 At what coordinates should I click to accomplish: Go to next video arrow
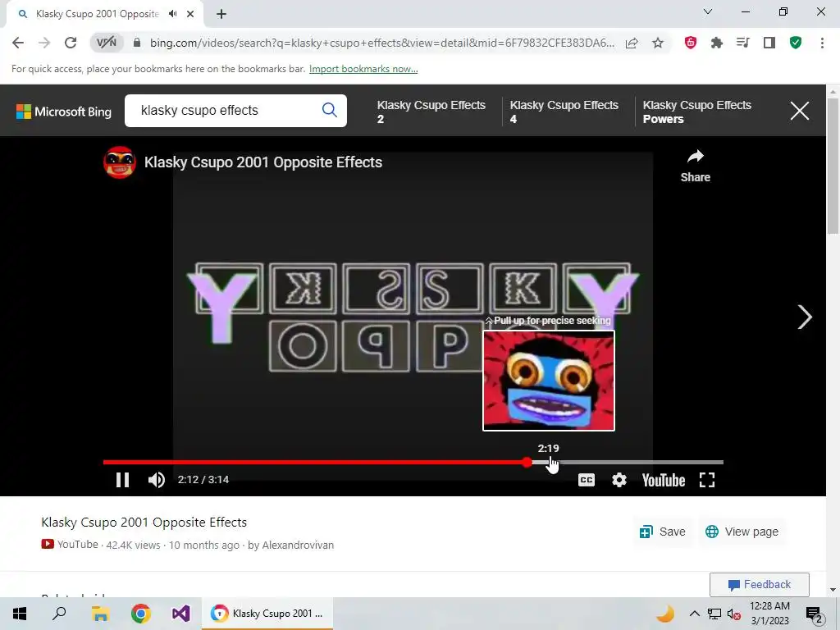[x=804, y=317]
